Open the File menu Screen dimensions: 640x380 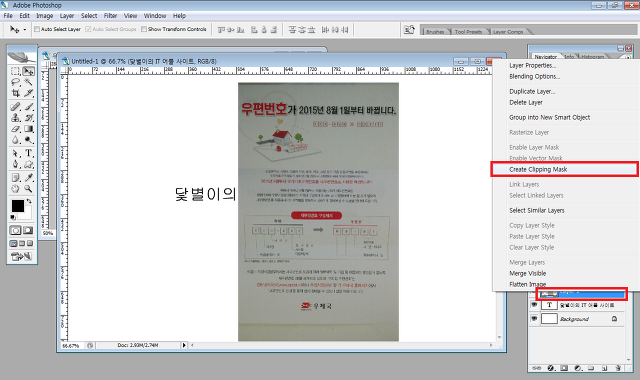pos(8,16)
